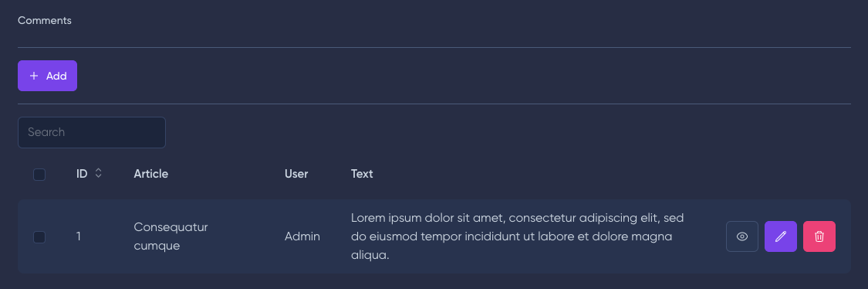Delete the comment with the trash icon
This screenshot has height=289, width=868.
coord(819,236)
